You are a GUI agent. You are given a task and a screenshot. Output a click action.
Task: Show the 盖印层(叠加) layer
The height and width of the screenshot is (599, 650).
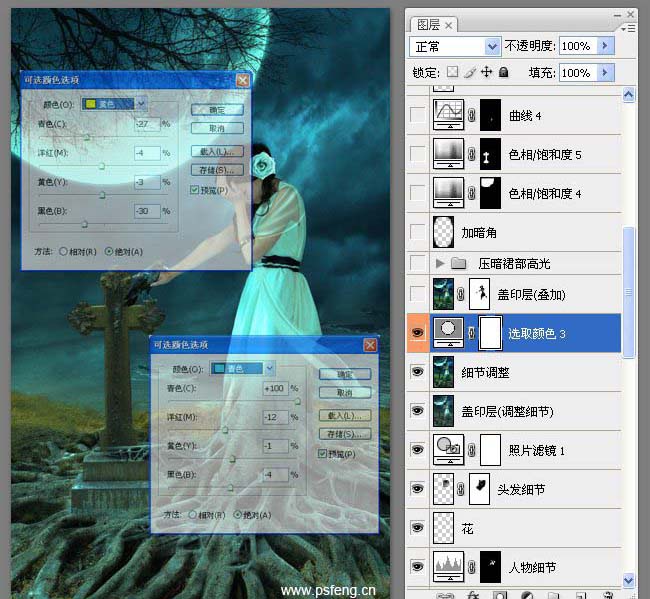pyautogui.click(x=417, y=294)
